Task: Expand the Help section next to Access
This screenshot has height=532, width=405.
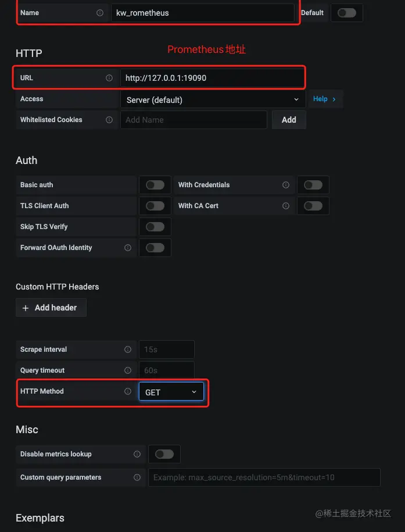Action: [324, 99]
